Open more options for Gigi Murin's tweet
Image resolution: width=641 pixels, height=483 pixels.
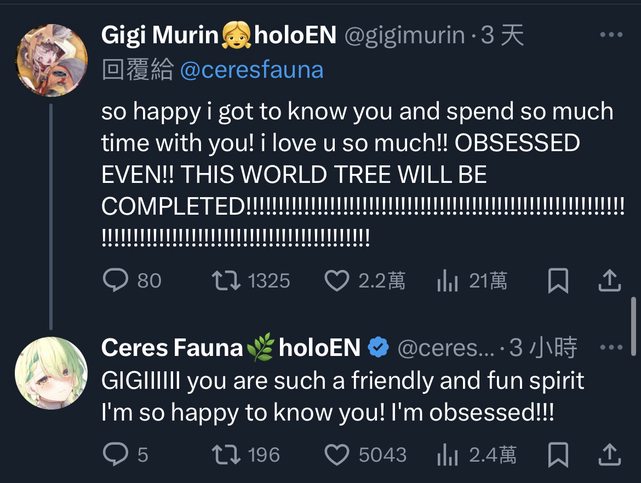coord(610,36)
